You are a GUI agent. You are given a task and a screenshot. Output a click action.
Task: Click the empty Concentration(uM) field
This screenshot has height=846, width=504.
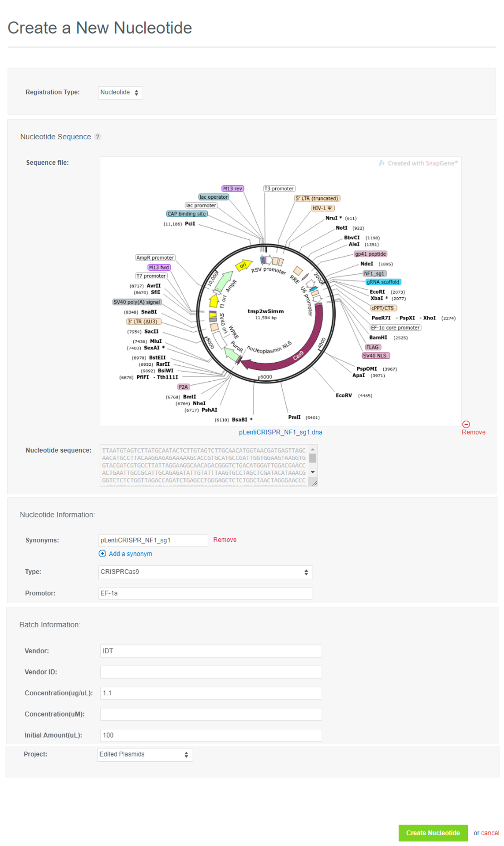211,714
